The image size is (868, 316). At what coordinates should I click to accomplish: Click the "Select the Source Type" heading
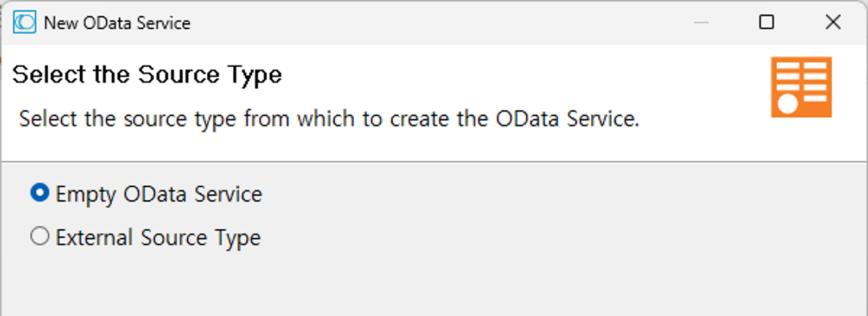[147, 74]
